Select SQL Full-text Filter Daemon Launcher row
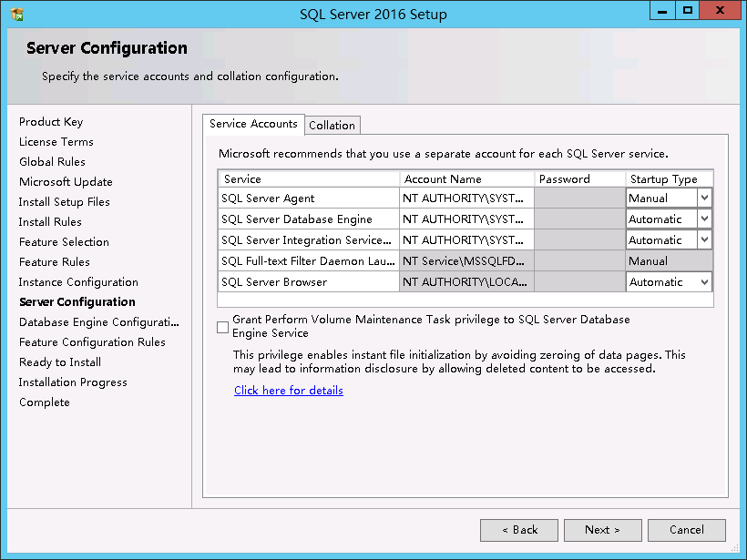 tap(309, 260)
